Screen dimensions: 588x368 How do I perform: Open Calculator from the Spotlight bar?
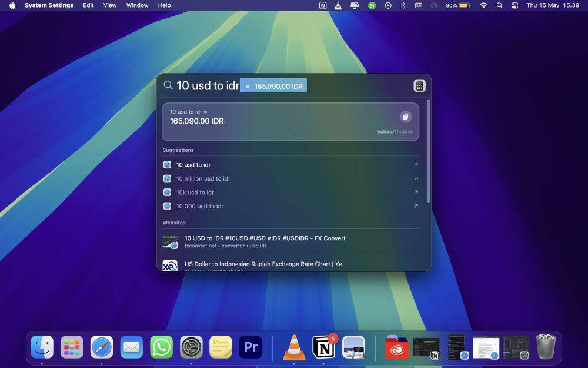coord(419,86)
